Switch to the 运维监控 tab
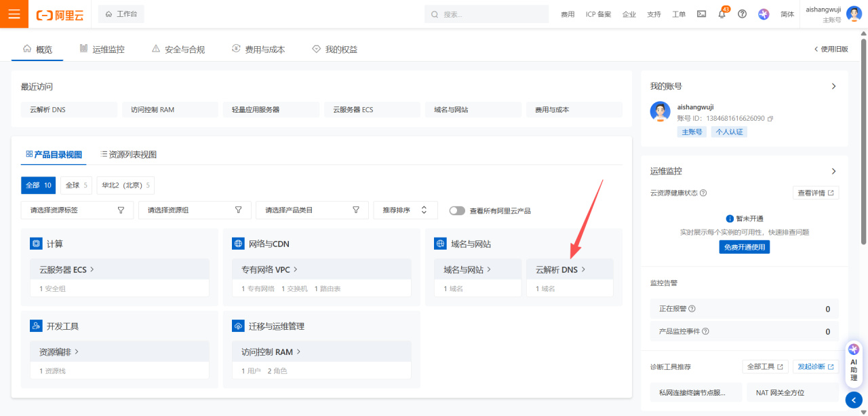Image resolution: width=868 pixels, height=416 pixels. pyautogui.click(x=102, y=49)
